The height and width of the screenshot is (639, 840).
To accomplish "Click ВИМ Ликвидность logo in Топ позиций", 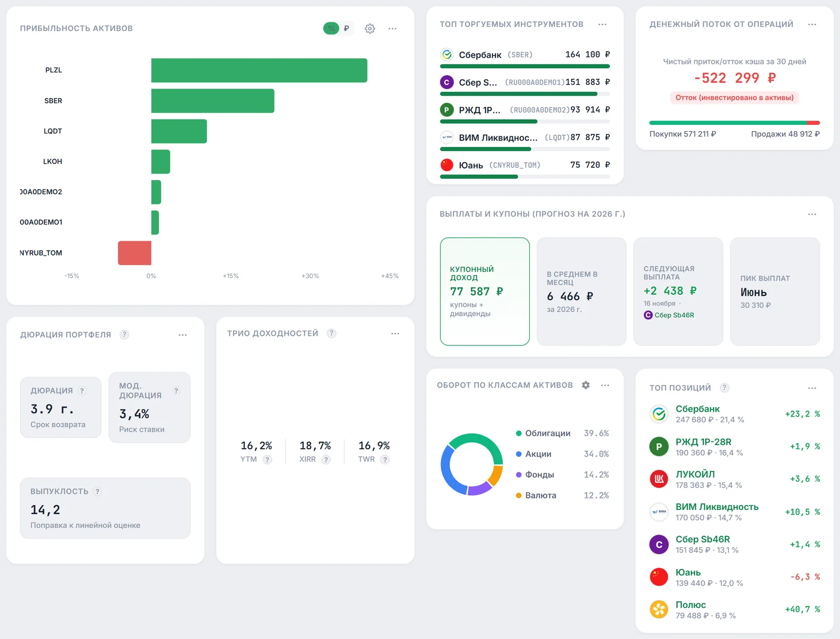I will point(659,512).
